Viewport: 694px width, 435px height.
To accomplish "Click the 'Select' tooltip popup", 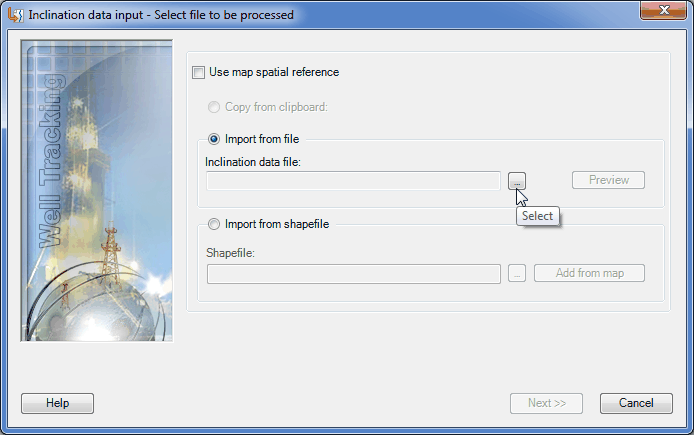I will click(537, 216).
